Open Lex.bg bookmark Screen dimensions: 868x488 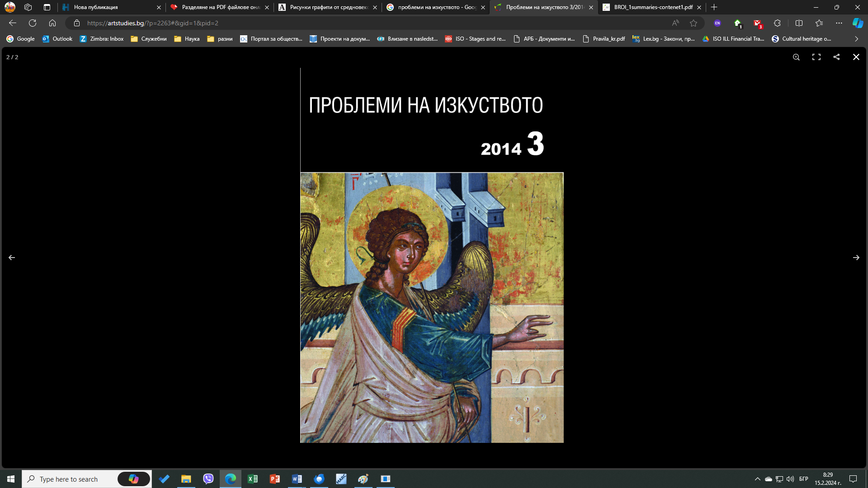pyautogui.click(x=664, y=39)
